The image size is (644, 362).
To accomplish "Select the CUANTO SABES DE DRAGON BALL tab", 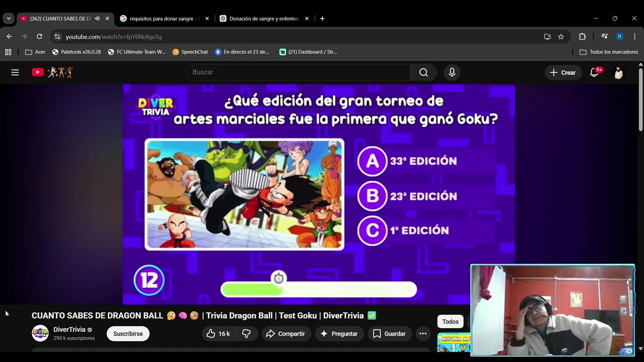I will tap(64, 19).
